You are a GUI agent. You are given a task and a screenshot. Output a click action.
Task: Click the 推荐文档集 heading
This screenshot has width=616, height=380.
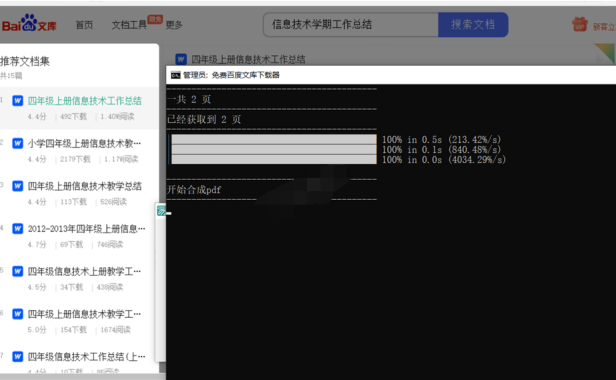25,61
